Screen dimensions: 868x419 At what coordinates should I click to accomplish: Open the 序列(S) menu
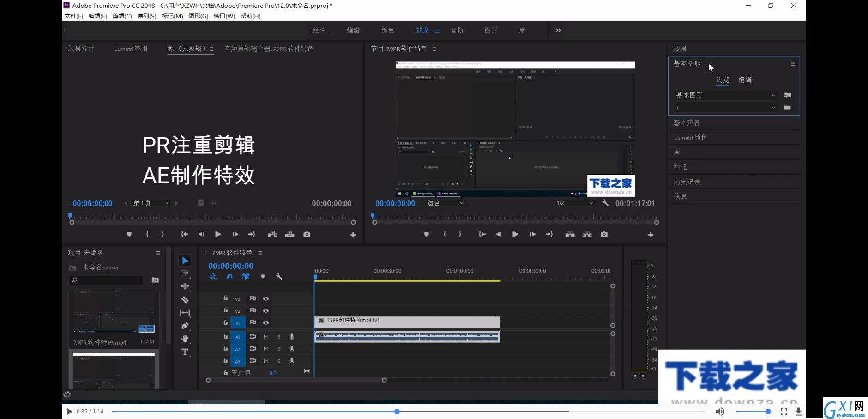pyautogui.click(x=146, y=16)
